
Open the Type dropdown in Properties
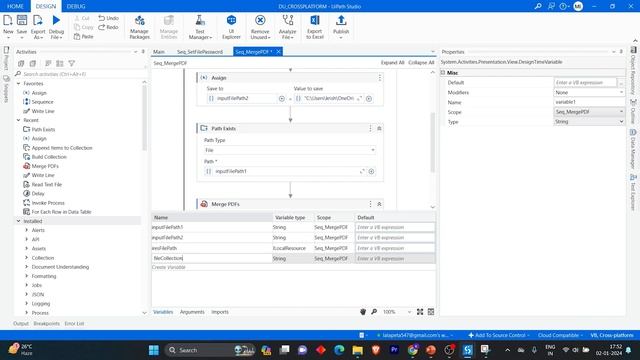click(x=589, y=122)
